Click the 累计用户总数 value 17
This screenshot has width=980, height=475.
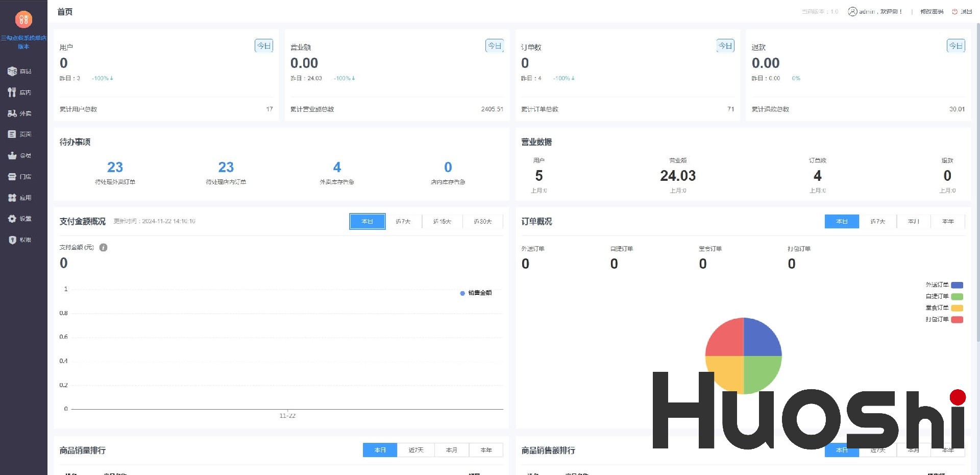(x=269, y=109)
